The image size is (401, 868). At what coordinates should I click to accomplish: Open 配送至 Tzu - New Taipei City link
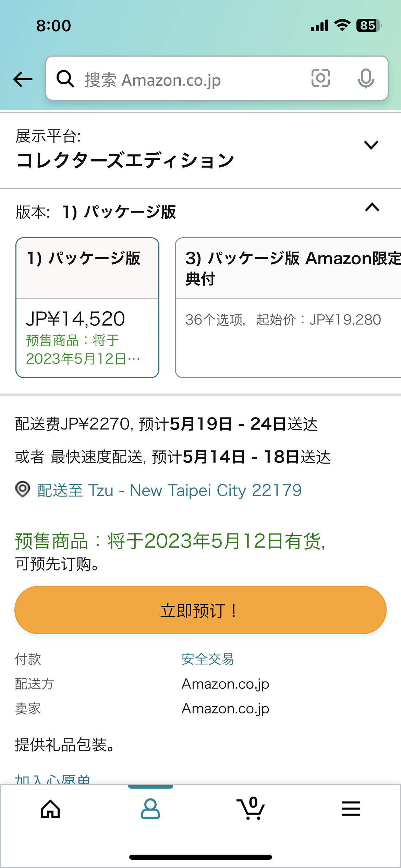[169, 490]
